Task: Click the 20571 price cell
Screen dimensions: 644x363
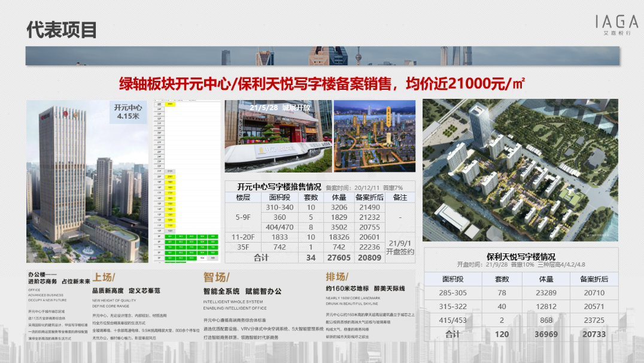Action: point(594,307)
